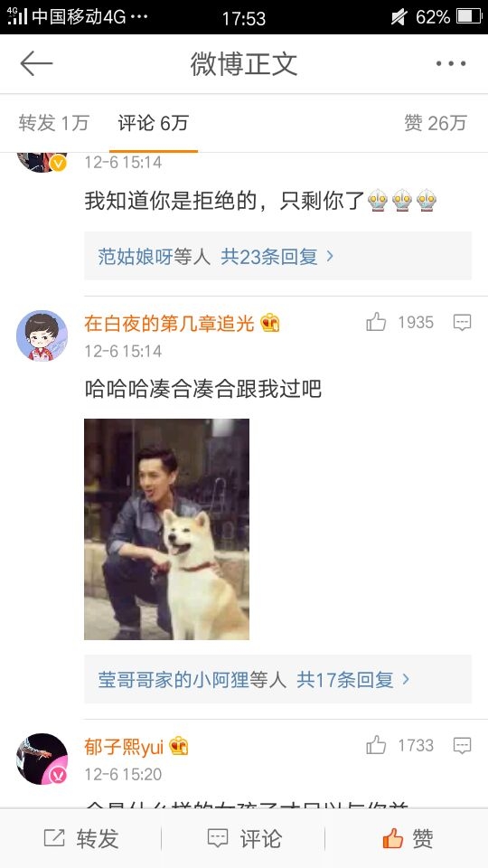Tap comment bubble icon beside 1733 likes
This screenshot has width=488, height=868.
pos(462,746)
